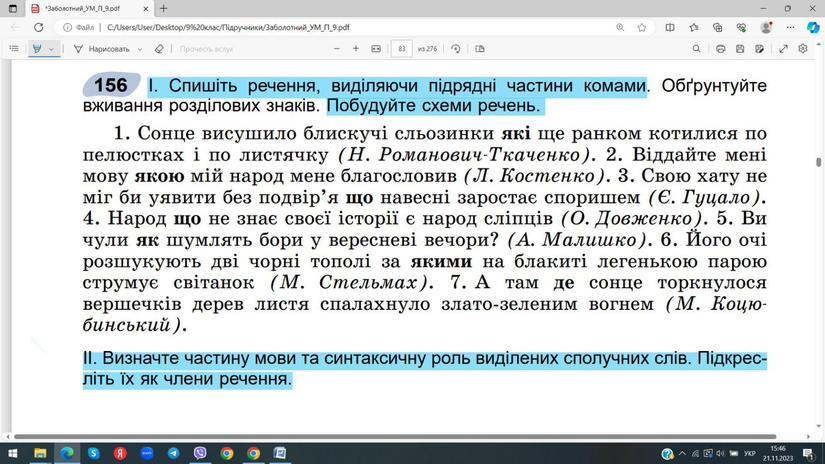Toggle fit to width view
825x464 pixels.
pyautogui.click(x=376, y=48)
